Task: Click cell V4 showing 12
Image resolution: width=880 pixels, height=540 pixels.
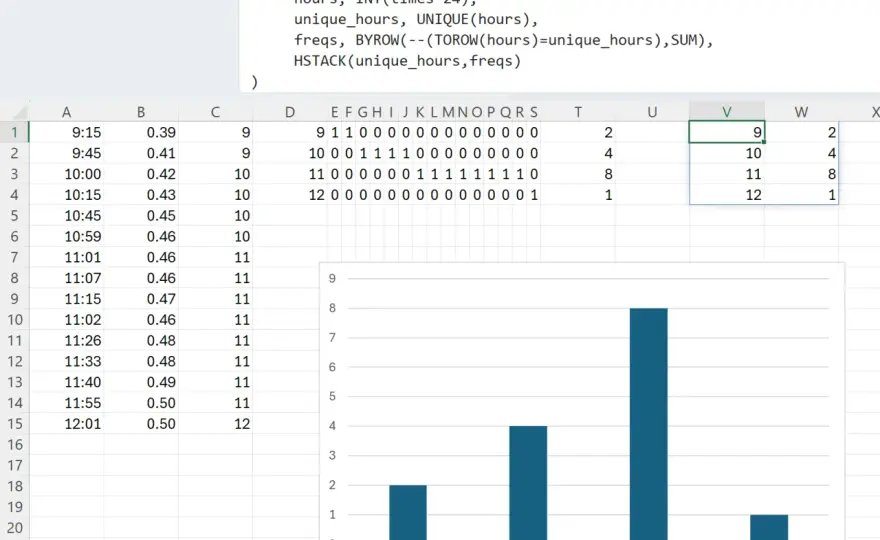Action: [727, 195]
